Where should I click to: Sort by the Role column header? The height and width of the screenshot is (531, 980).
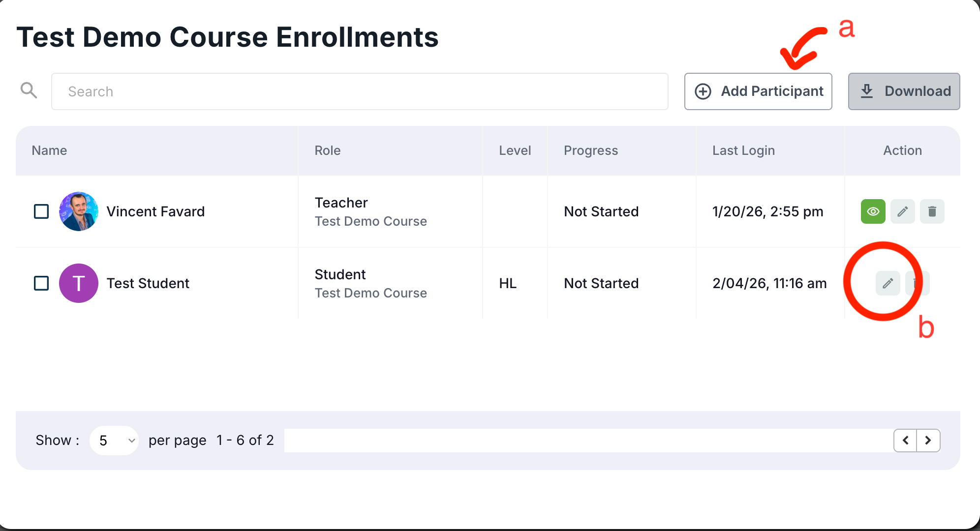click(328, 150)
